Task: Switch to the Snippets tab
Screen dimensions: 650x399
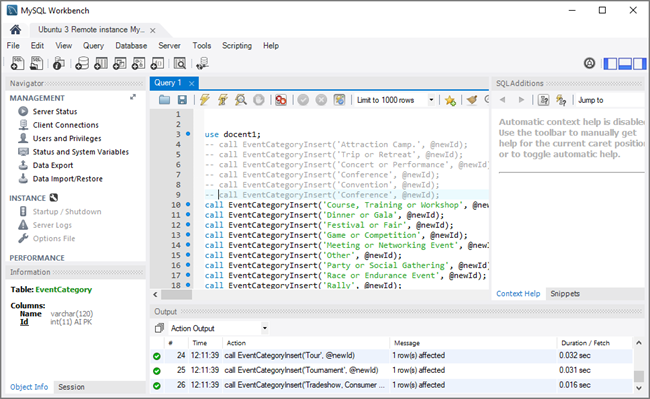Action: tap(565, 293)
